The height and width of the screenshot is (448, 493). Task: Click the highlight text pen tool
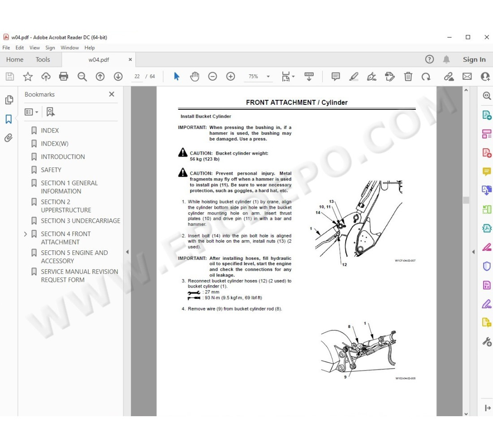pyautogui.click(x=354, y=77)
